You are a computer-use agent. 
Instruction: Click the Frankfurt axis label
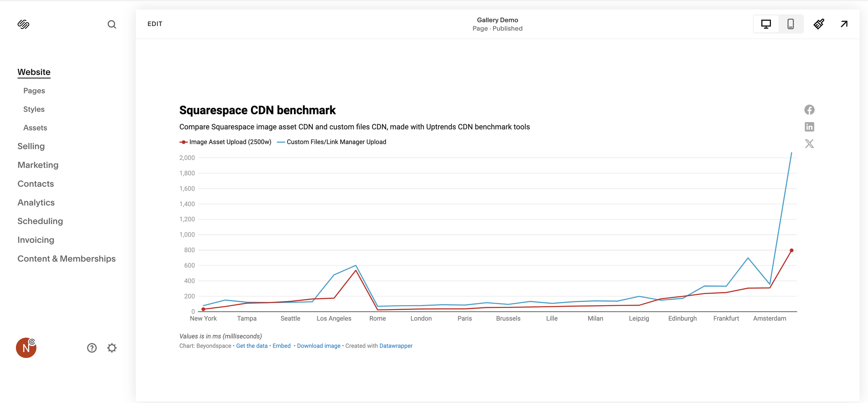coord(726,318)
